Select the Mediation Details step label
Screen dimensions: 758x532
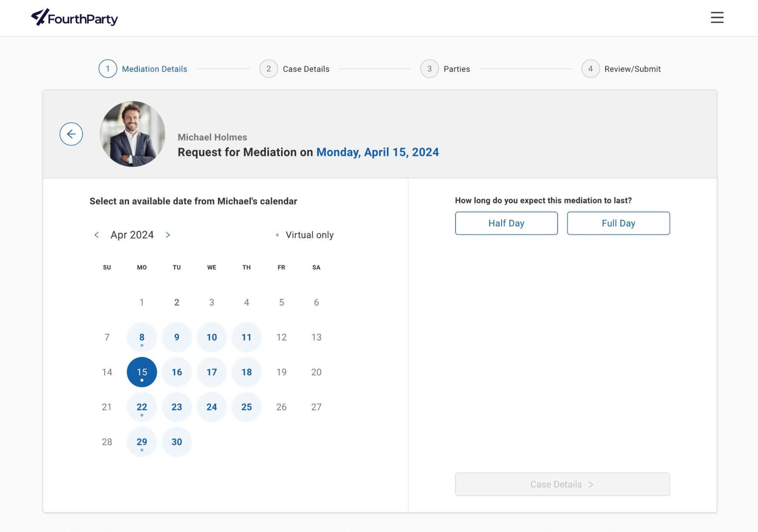(154, 69)
